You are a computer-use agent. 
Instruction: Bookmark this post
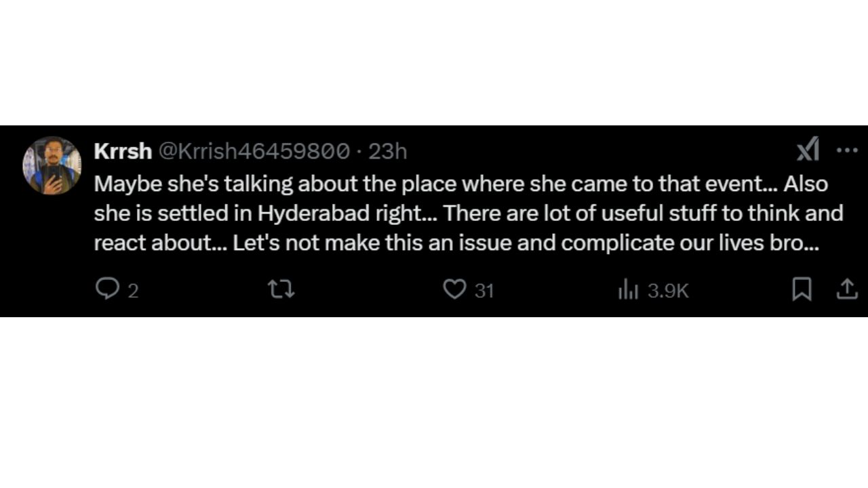[x=802, y=289]
